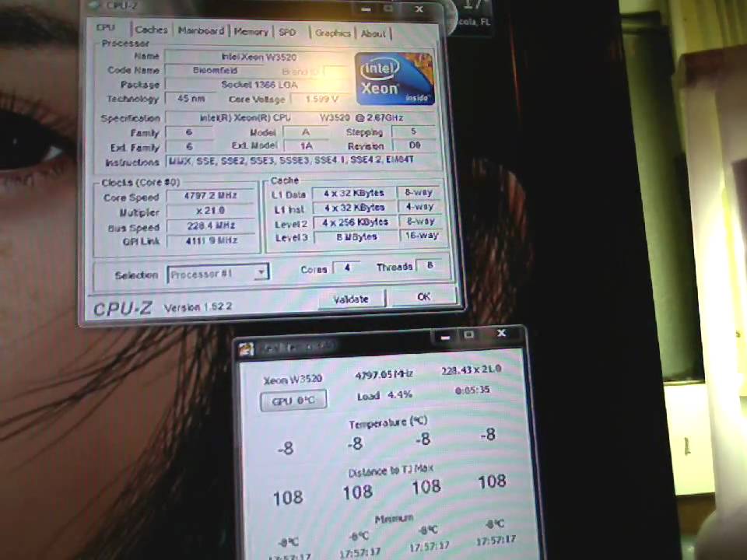The width and height of the screenshot is (747, 560).
Task: Click the Level 3 value 8 MBytes
Action: 356,236
